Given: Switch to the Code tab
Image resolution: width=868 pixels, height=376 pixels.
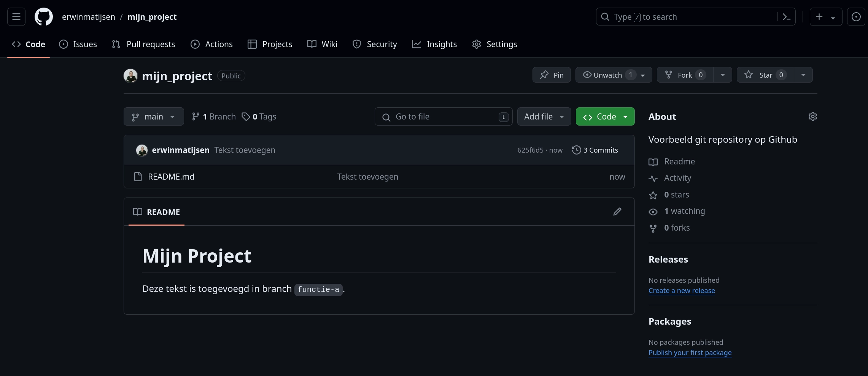Looking at the screenshot, I should point(29,44).
